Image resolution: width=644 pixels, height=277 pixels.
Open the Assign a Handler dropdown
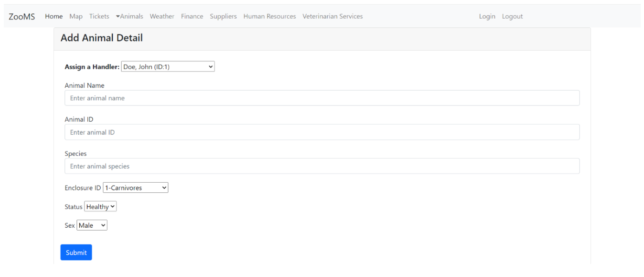167,67
